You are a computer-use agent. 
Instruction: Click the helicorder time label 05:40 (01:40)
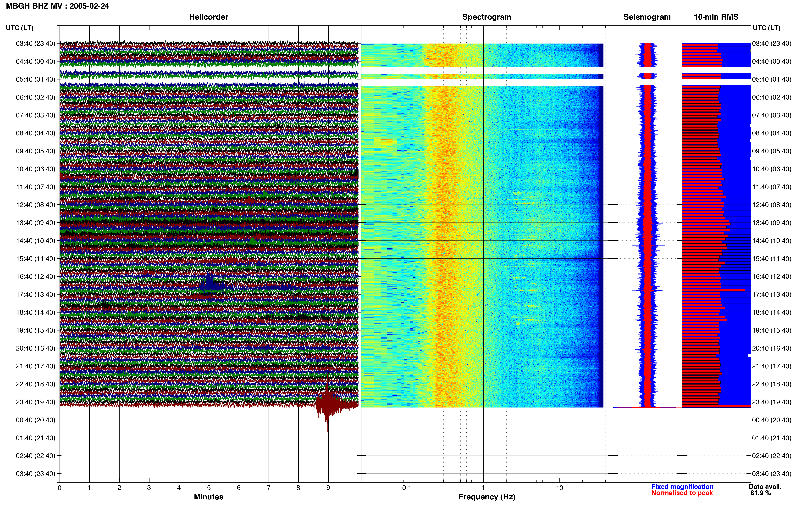(35, 79)
